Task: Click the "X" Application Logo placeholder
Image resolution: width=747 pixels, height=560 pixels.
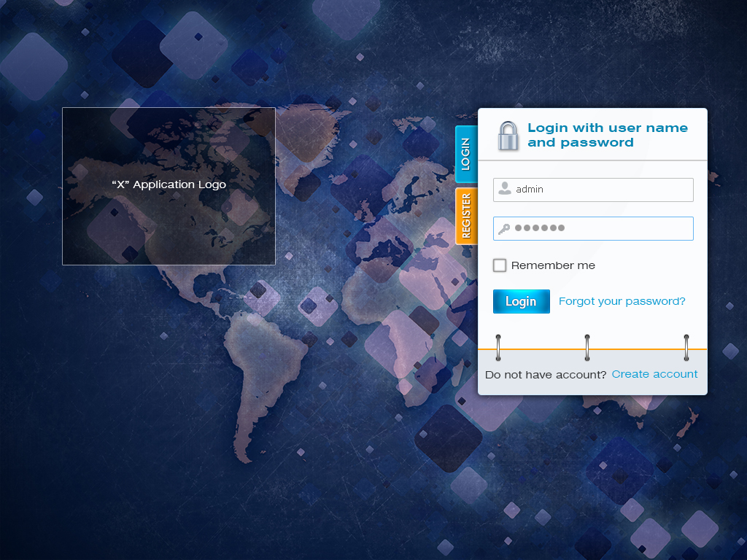Action: point(169,186)
